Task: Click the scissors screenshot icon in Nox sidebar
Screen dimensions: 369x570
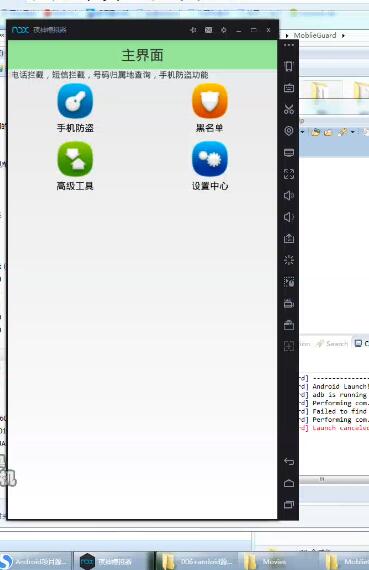Action: [x=289, y=109]
